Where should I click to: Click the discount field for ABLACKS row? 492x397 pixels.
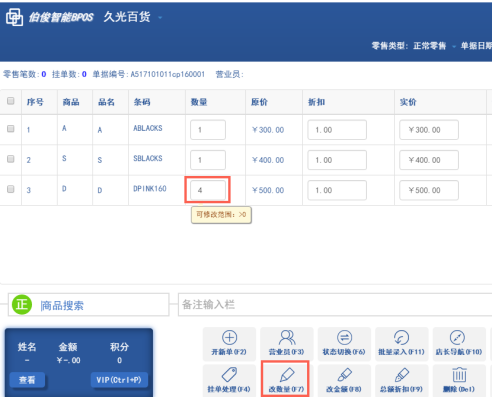tap(337, 130)
